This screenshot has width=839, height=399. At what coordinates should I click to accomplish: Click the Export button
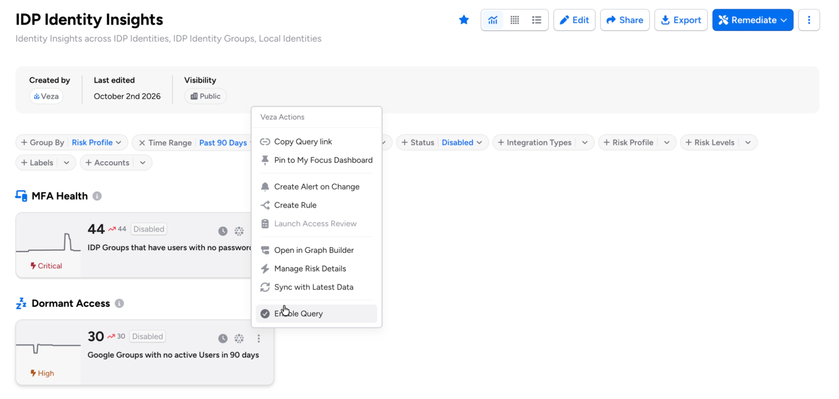pyautogui.click(x=681, y=20)
